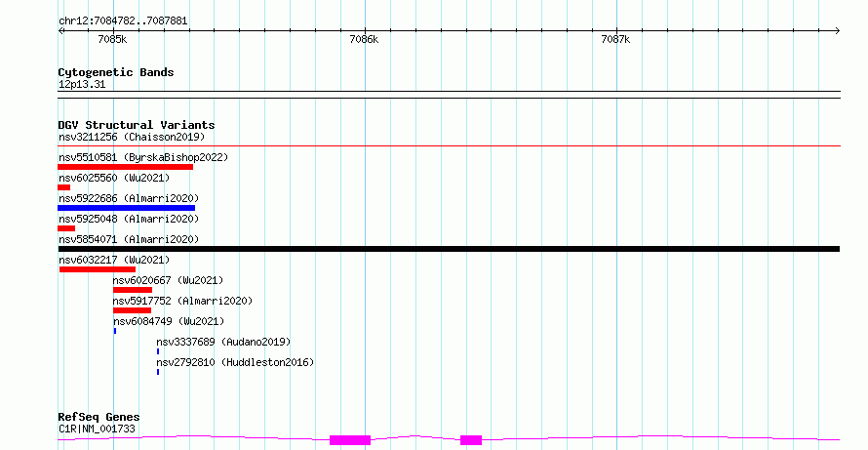Click the tiny blue mark under nsv2792810
Screen dimensions: 868x450
pyautogui.click(x=158, y=372)
